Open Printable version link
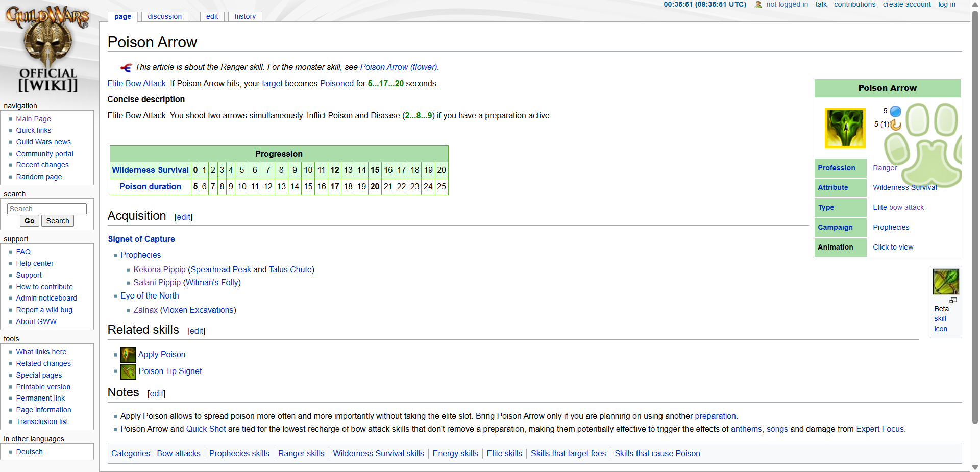Screen dimensions: 980x472 point(43,387)
